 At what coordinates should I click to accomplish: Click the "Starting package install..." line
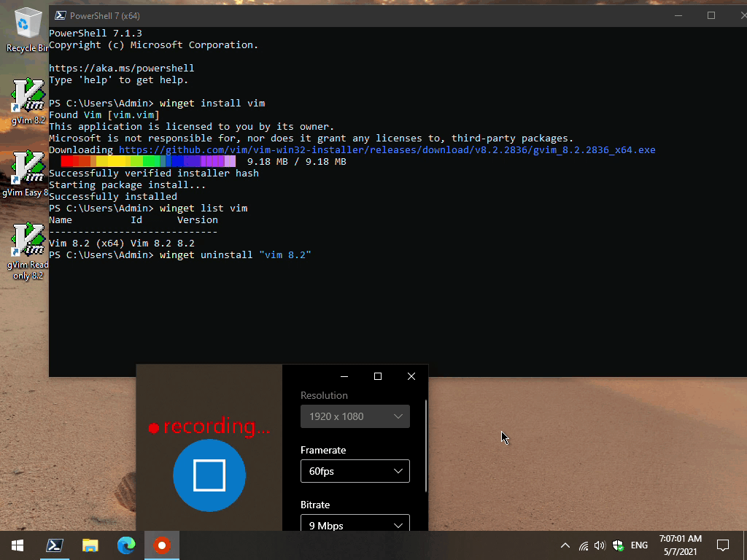[x=128, y=184]
